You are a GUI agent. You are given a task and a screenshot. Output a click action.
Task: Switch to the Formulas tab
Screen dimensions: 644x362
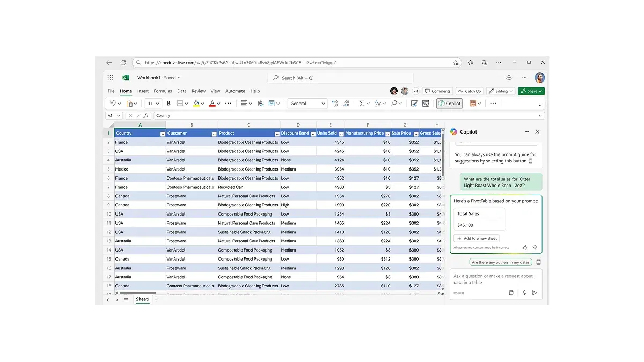click(163, 91)
